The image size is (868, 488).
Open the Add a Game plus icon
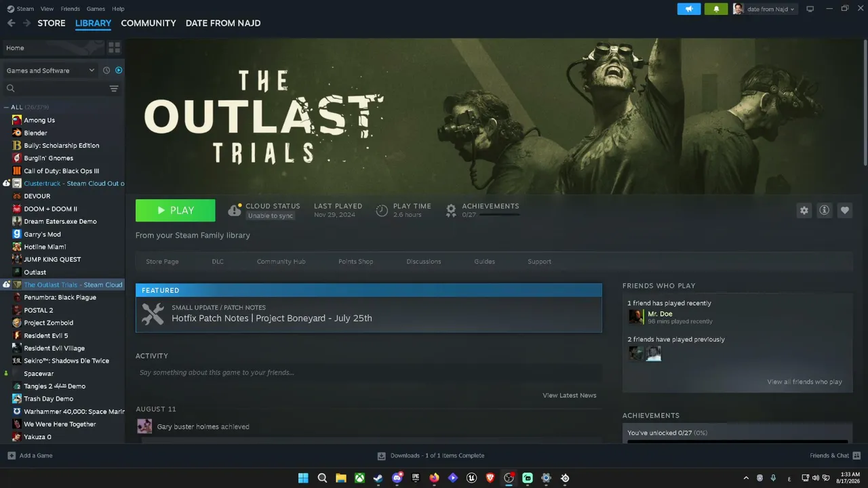point(12,455)
